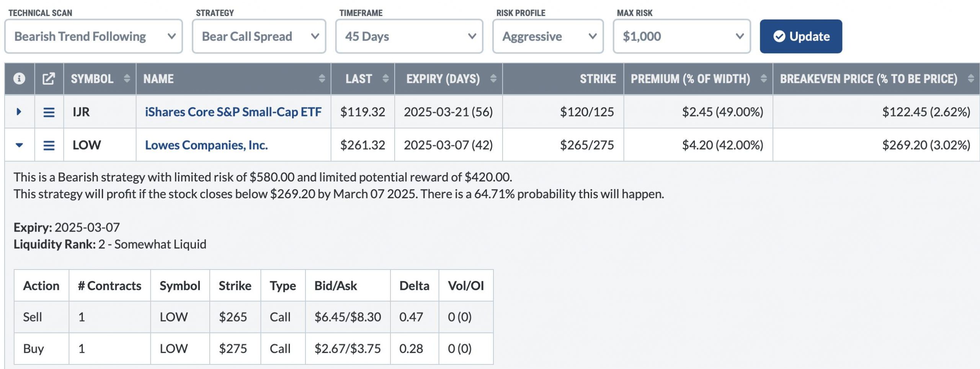
Task: Click the Update button
Action: point(801,36)
